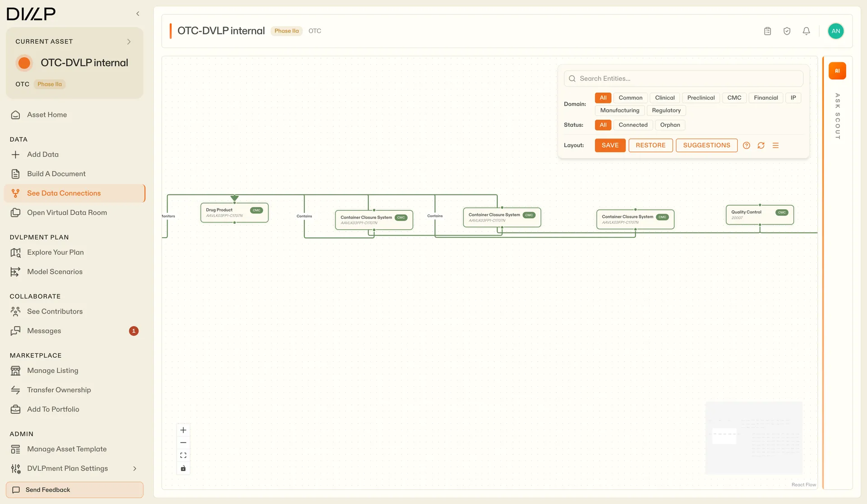Screen dimensions: 867x504
Task: Open notifications bell
Action: [x=806, y=31]
